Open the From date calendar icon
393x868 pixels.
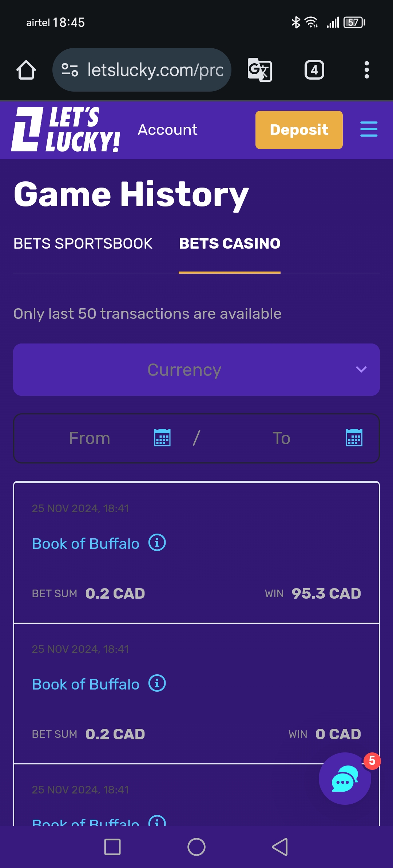162,437
